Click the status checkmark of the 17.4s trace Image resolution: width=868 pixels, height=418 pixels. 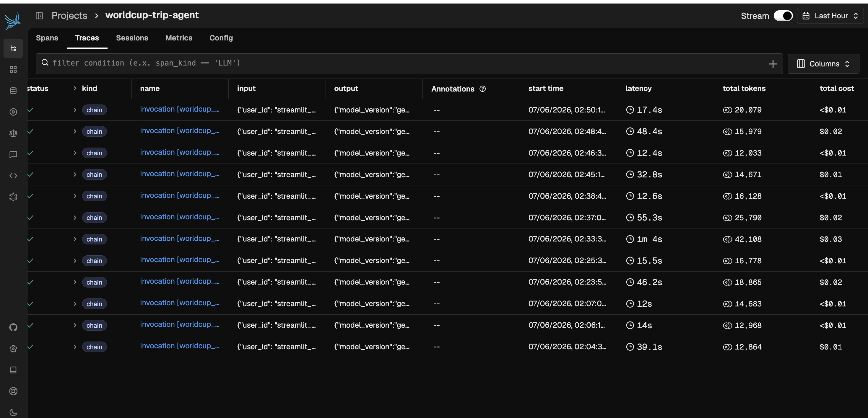click(30, 110)
